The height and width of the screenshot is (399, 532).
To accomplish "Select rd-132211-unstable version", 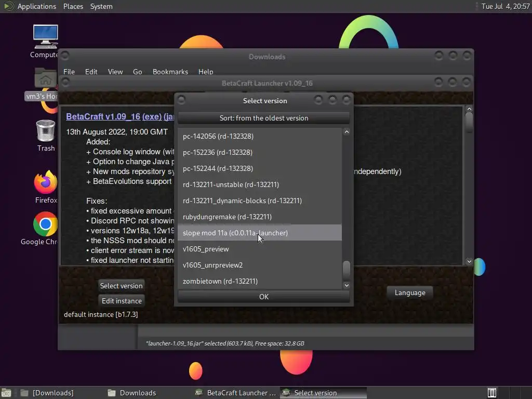I will 260,184.
